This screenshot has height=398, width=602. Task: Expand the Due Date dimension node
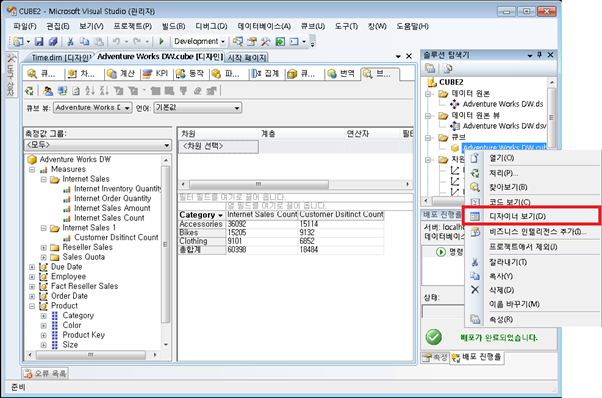coord(32,267)
